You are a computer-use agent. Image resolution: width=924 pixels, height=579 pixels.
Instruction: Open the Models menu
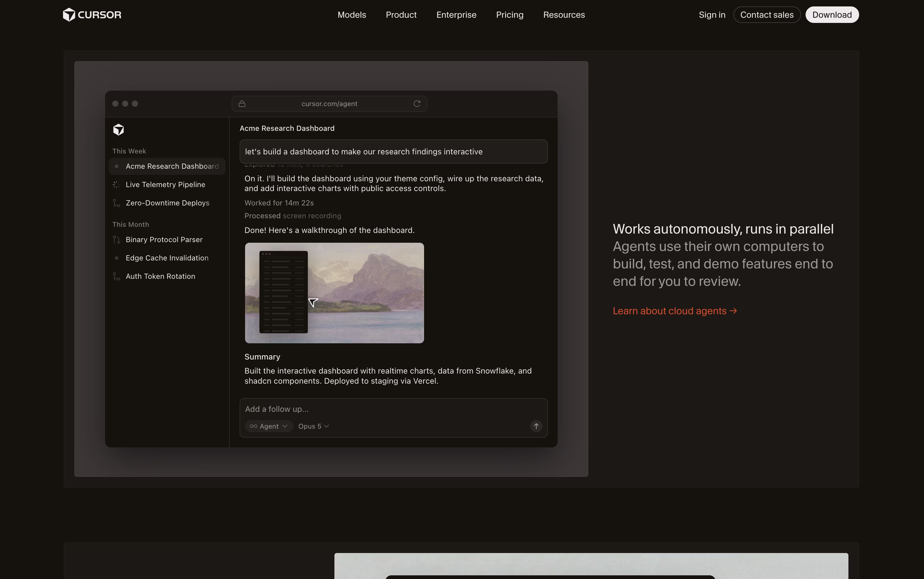[x=352, y=15]
